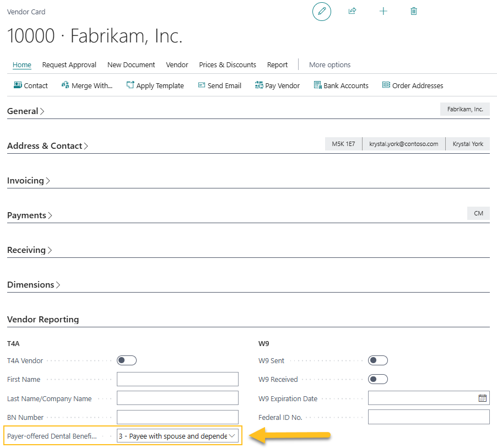Select the Pay Vendor action icon
Screen dimensions: 497x448
(x=258, y=85)
